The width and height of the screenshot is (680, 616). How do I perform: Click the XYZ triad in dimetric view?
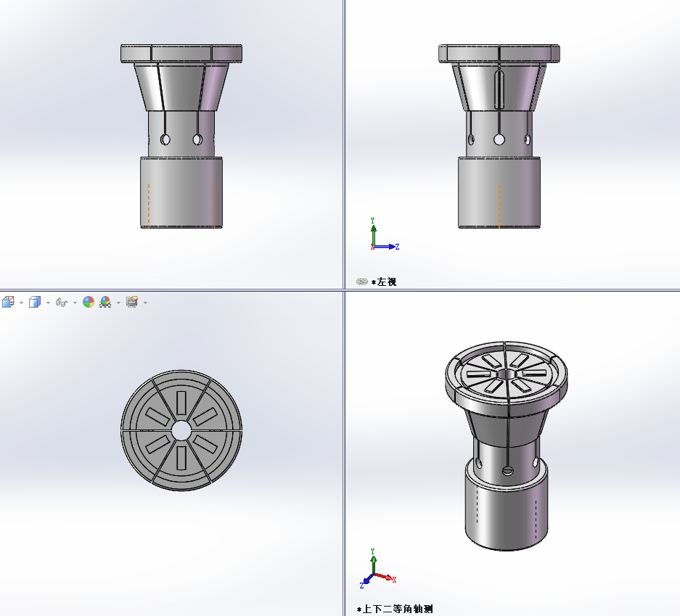click(377, 568)
